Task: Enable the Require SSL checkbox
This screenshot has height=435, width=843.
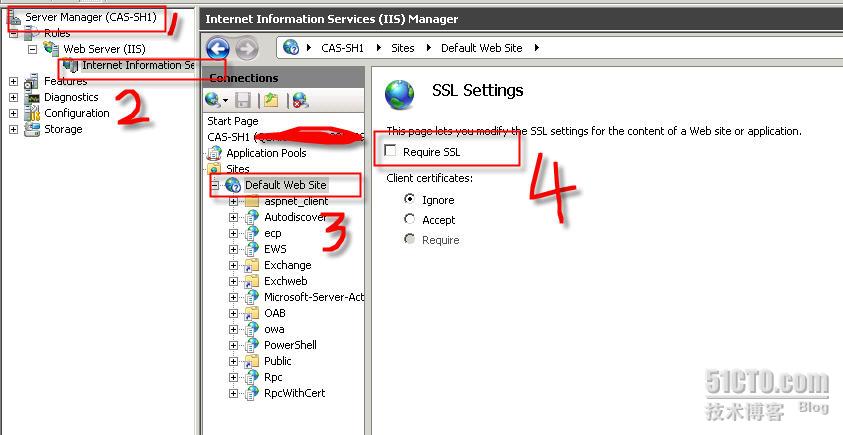Action: point(390,151)
